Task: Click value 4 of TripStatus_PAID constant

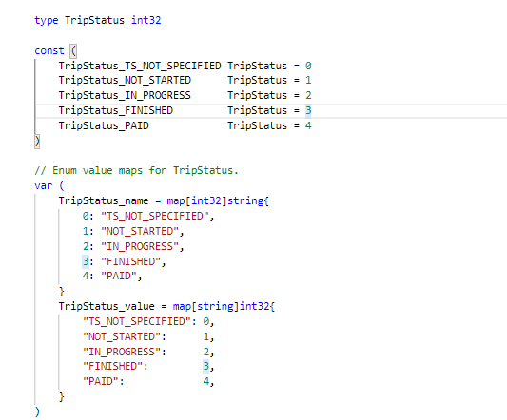Action: pyautogui.click(x=308, y=125)
